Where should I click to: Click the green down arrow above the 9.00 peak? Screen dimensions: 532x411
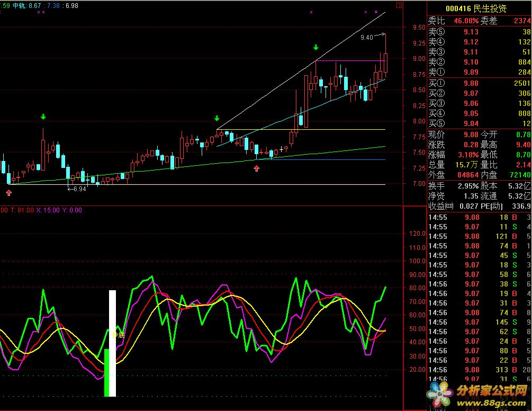(316, 47)
